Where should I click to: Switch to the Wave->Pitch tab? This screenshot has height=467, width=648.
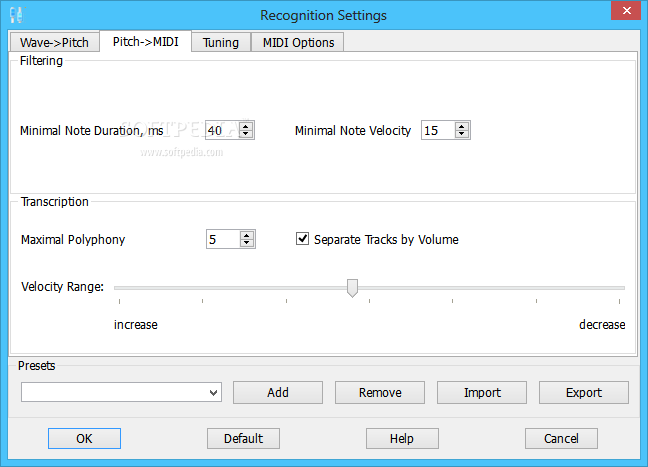(x=54, y=42)
